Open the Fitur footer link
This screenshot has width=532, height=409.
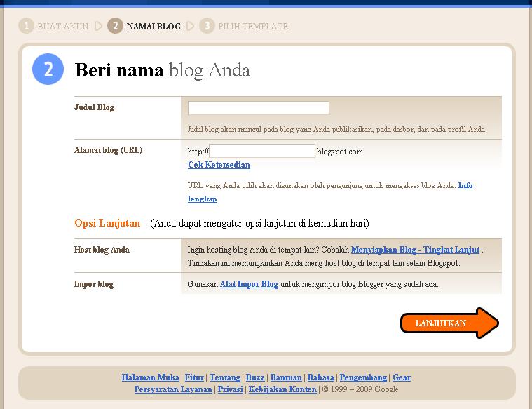[x=194, y=377]
